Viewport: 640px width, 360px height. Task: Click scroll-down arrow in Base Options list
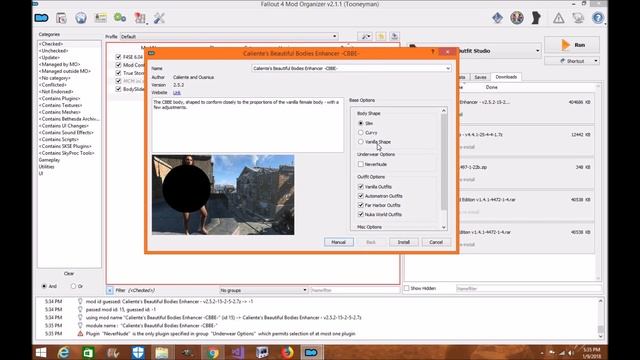(444, 227)
